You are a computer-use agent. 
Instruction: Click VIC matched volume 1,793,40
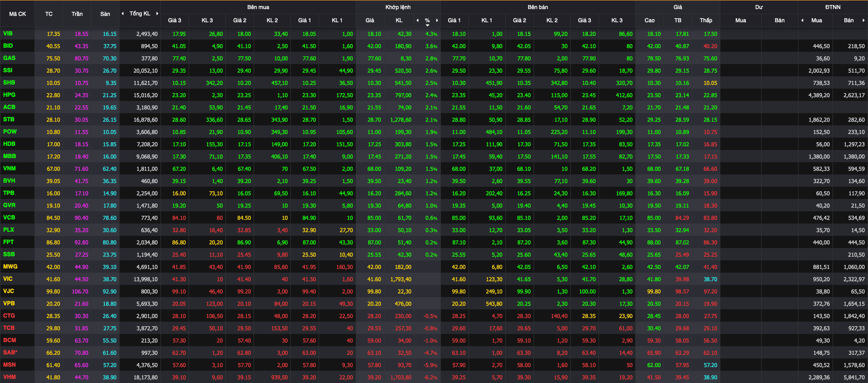pyautogui.click(x=401, y=279)
